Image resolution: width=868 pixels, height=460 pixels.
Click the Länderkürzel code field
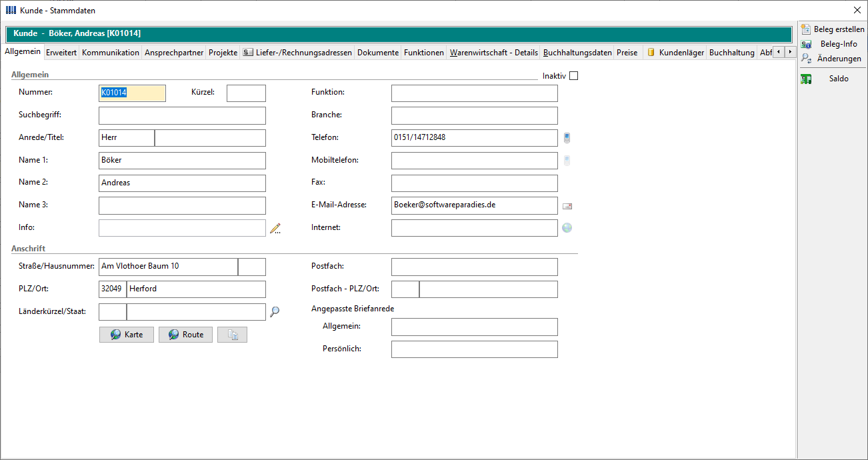(113, 312)
